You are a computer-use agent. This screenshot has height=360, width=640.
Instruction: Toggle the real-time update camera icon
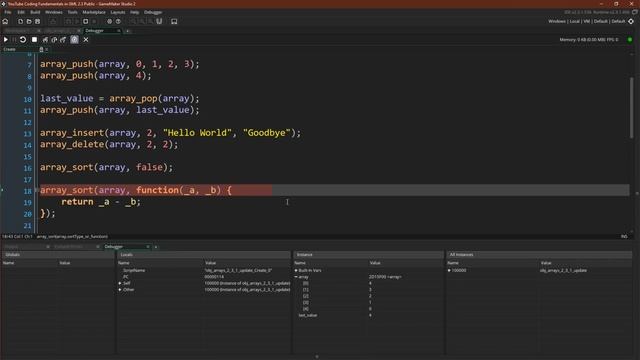74,40
